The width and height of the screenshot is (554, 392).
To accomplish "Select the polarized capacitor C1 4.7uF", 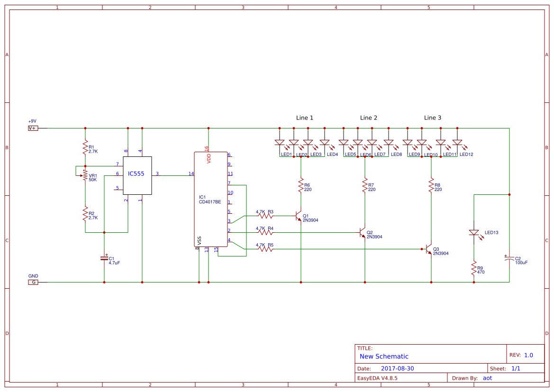I will tap(104, 258).
